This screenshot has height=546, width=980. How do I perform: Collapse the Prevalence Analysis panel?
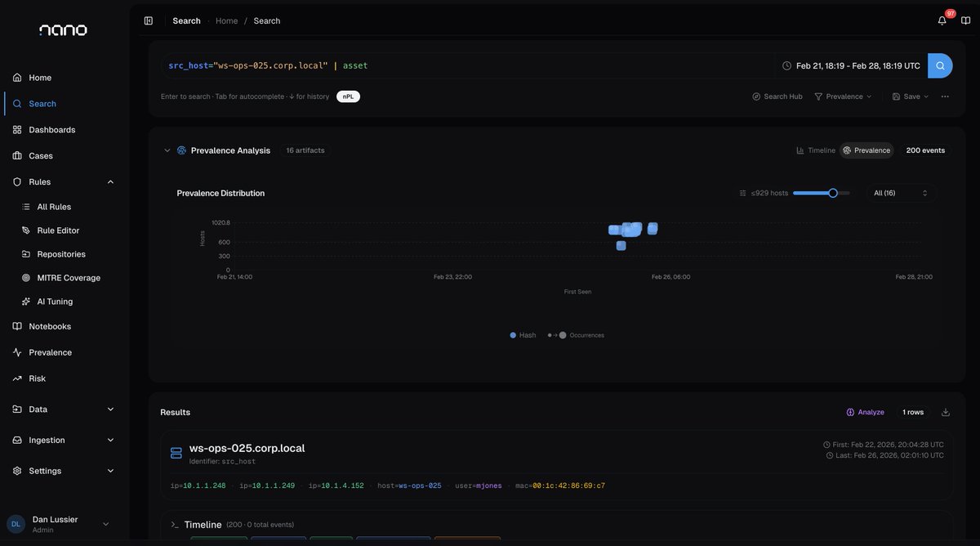coord(167,150)
